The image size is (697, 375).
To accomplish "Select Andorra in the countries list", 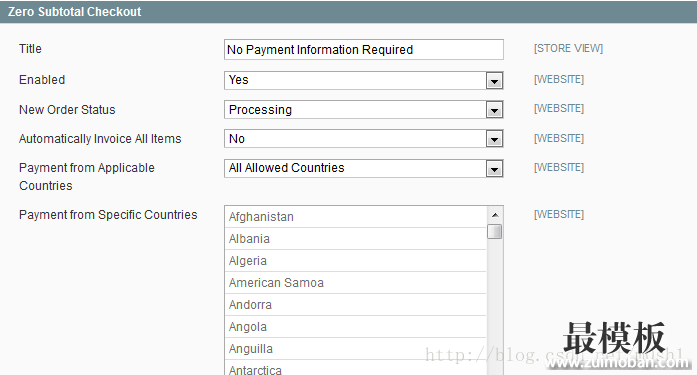I will point(356,305).
